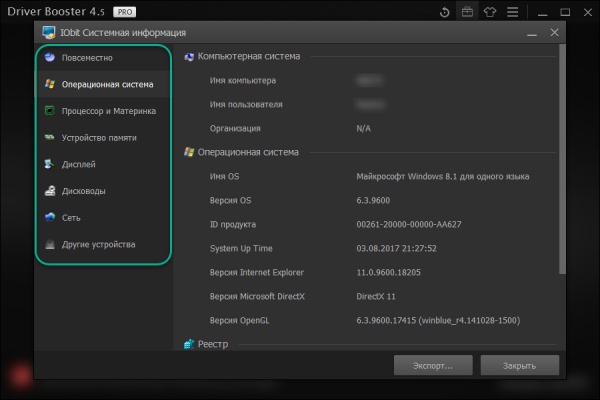Open the Устройство памяти category
This screenshot has height=400, width=600.
pos(104,138)
